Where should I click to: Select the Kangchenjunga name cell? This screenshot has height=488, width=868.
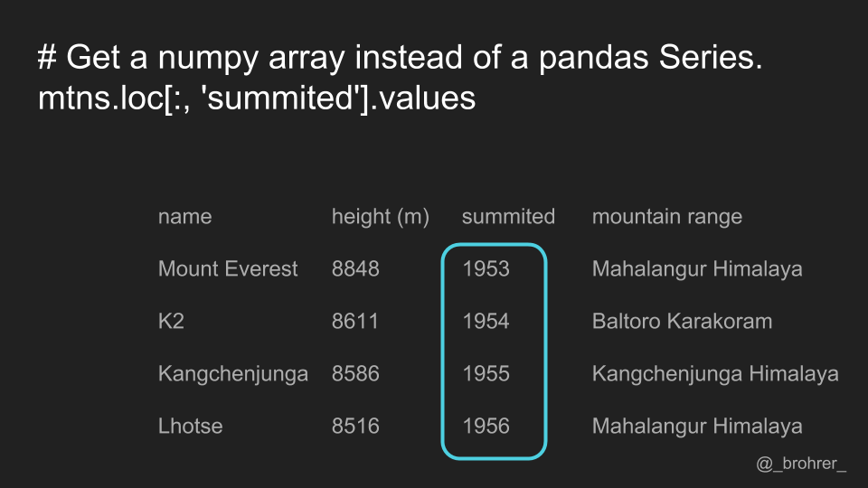(233, 374)
